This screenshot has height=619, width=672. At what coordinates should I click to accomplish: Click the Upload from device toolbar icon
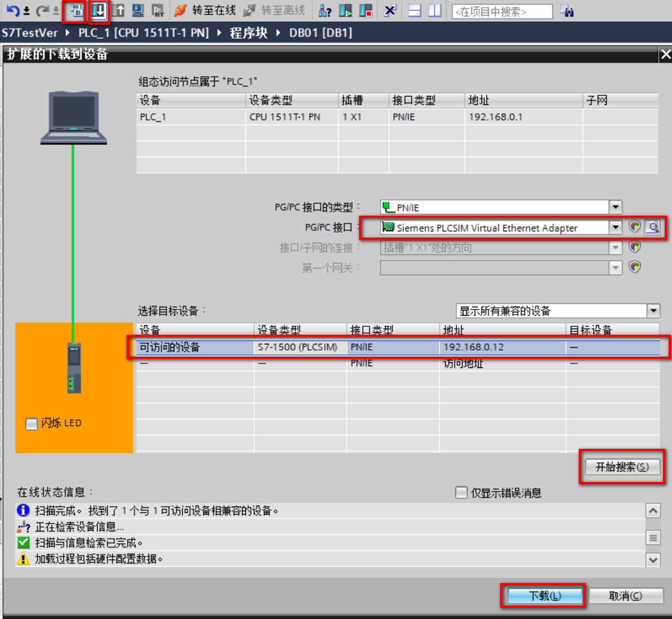(119, 11)
